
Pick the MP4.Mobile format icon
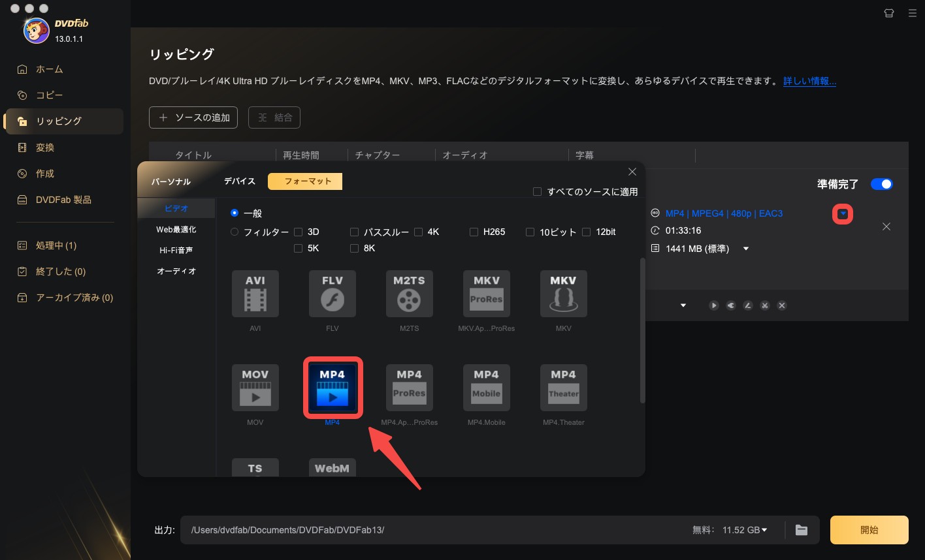pos(487,388)
